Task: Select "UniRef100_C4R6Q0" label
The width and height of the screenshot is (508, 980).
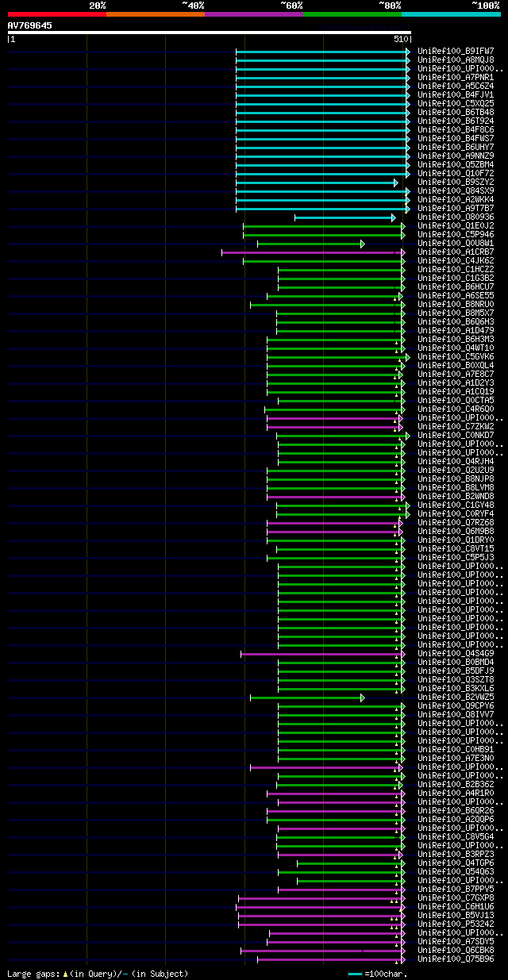Action: click(x=456, y=409)
